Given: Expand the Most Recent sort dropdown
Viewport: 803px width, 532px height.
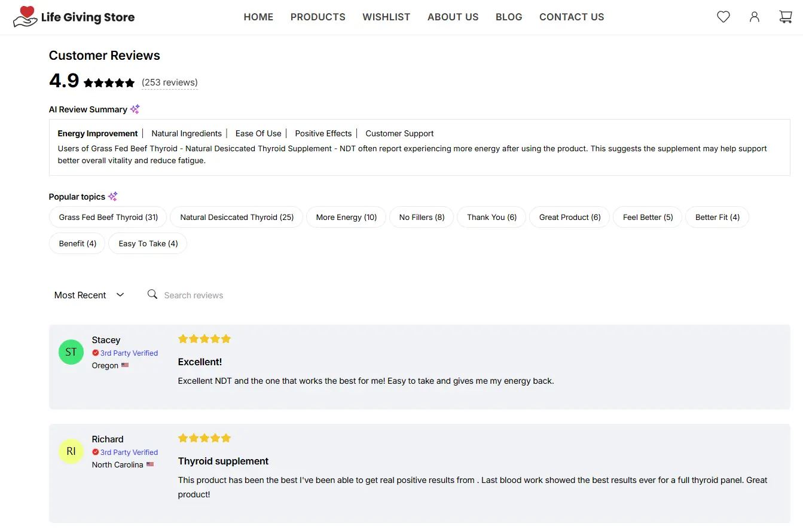Looking at the screenshot, I should [89, 295].
